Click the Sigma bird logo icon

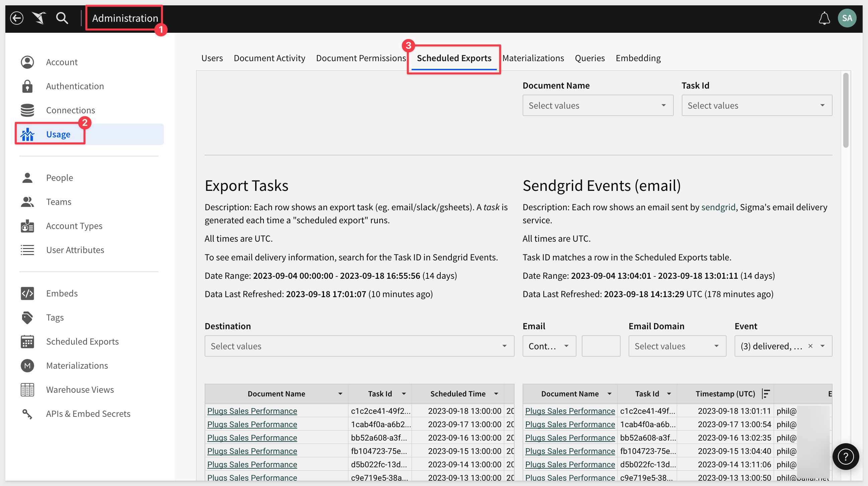point(39,18)
